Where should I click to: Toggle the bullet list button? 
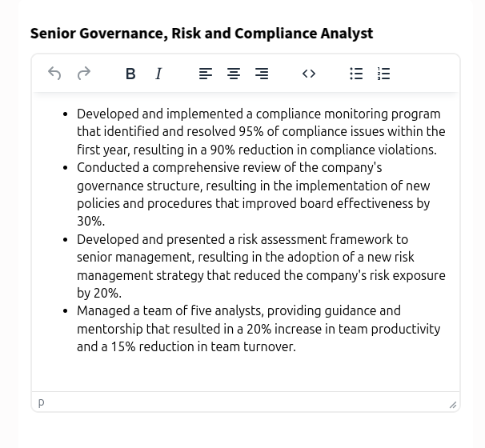click(x=356, y=74)
